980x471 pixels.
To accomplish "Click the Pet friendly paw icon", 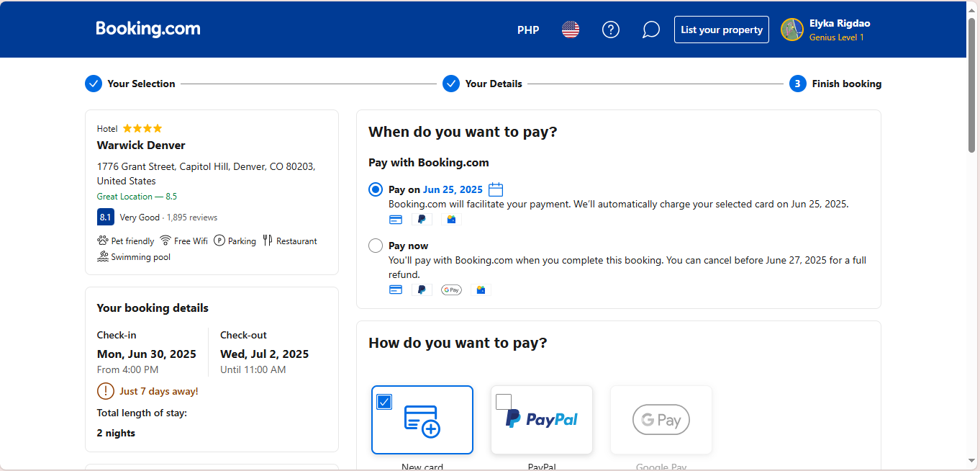I will coord(103,241).
